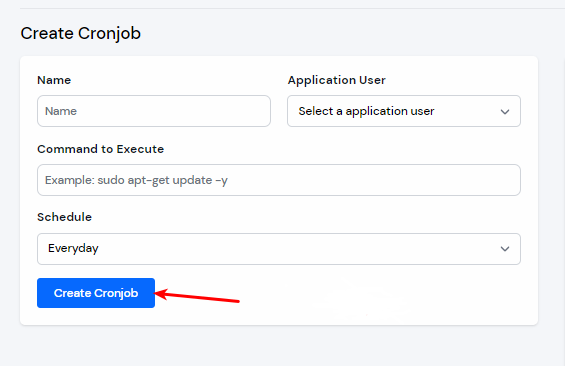Click the Command to Execute label

click(101, 149)
